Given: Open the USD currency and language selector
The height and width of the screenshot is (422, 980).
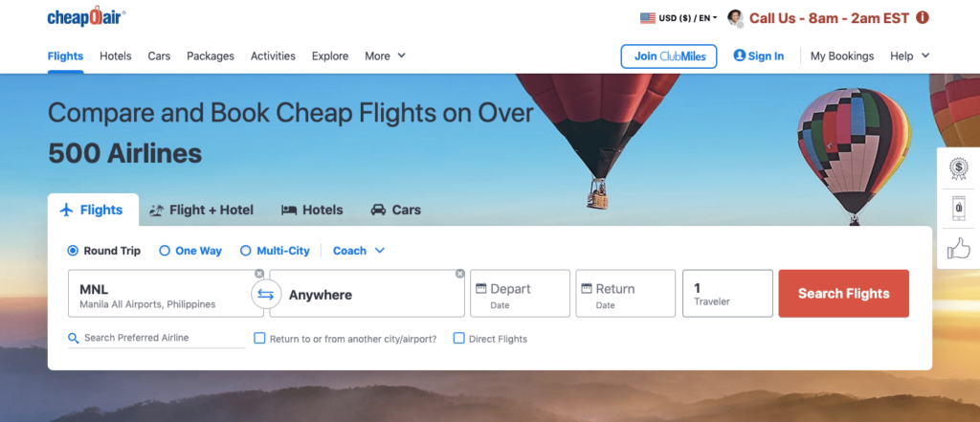Looking at the screenshot, I should click(679, 18).
